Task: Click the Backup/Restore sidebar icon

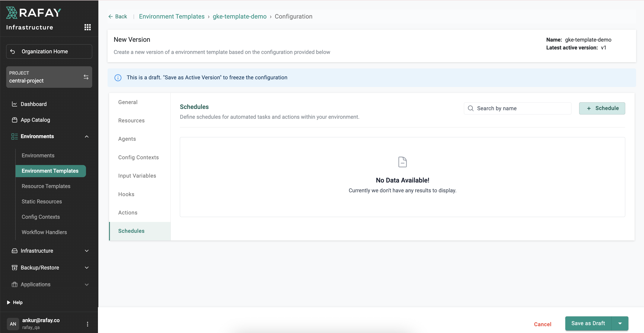Action: (14, 267)
